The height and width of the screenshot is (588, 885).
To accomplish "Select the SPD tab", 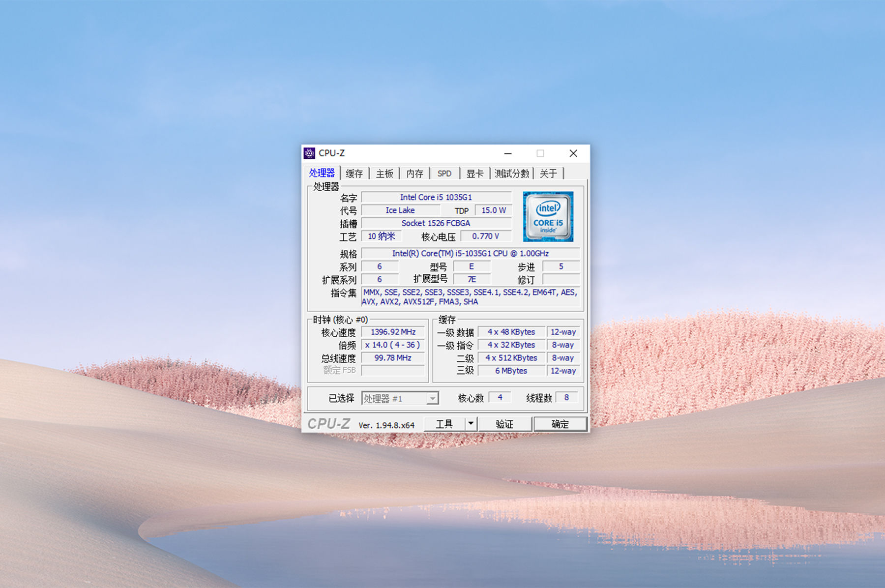I will (x=444, y=173).
